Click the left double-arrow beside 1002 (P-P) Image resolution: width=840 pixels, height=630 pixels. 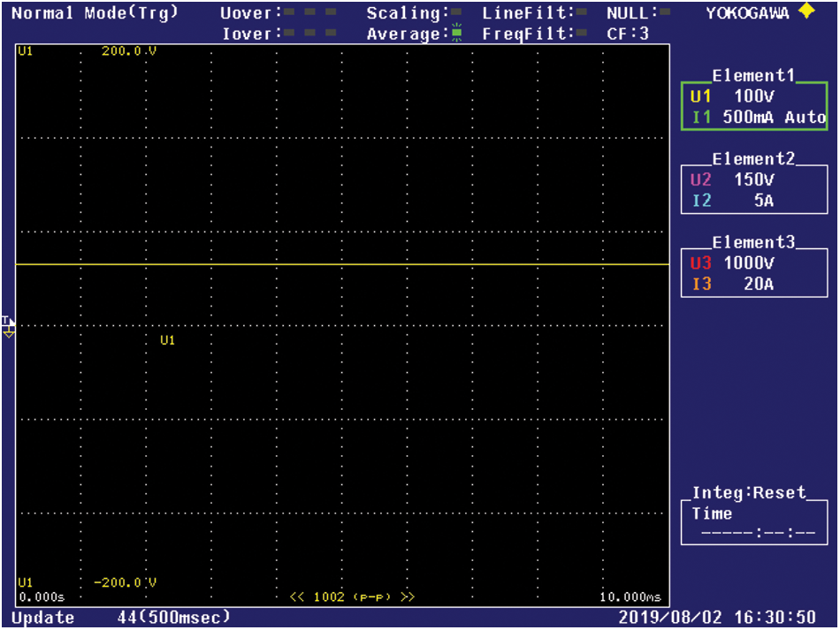296,596
